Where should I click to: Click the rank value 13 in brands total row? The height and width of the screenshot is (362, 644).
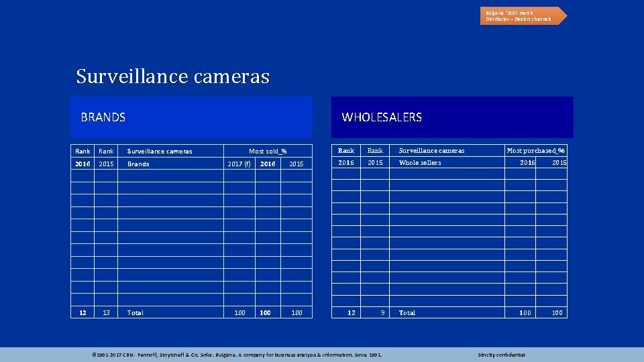point(106,312)
